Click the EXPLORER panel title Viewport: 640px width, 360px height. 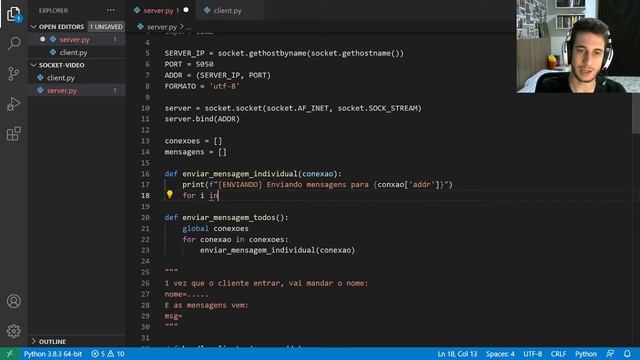(53, 10)
